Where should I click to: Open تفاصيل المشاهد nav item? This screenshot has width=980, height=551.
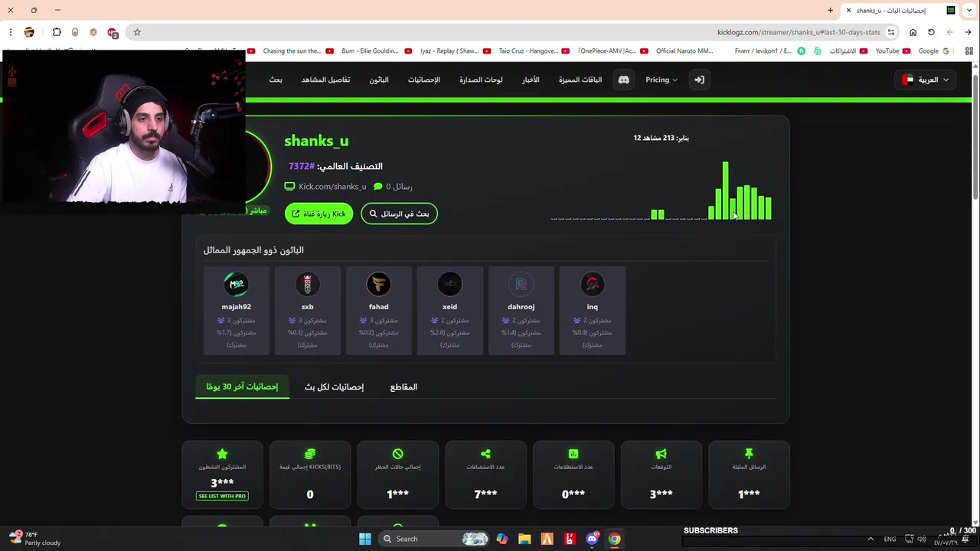[x=325, y=80]
